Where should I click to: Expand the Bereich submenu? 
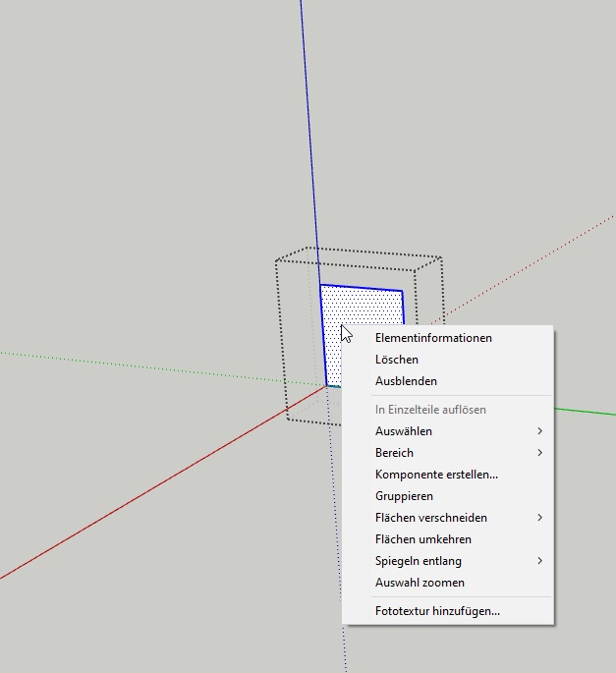pyautogui.click(x=394, y=453)
